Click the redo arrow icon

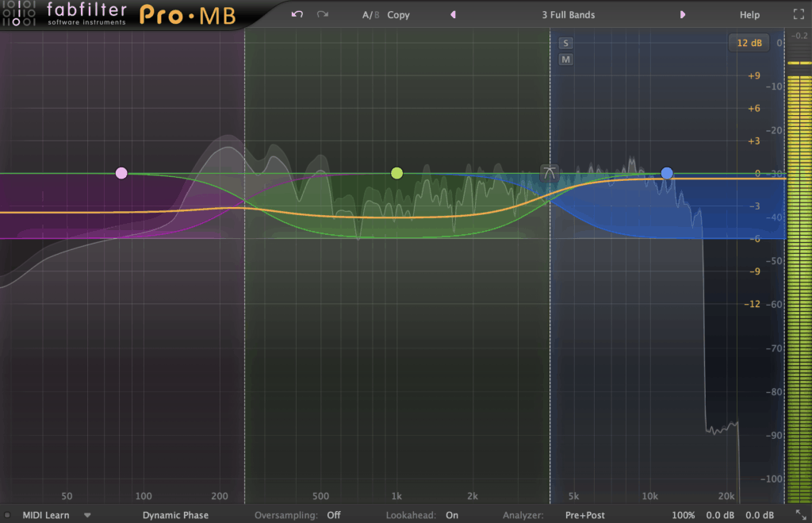coord(323,14)
